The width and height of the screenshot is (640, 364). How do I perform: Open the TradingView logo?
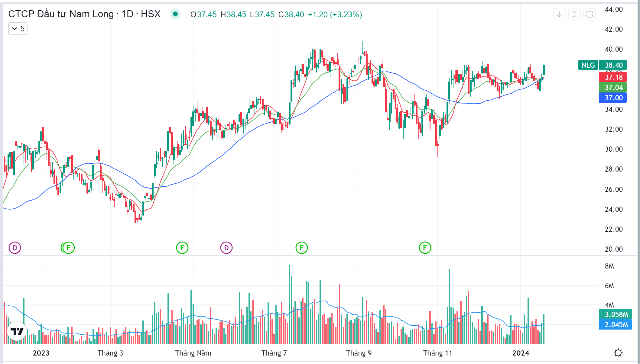[17, 331]
